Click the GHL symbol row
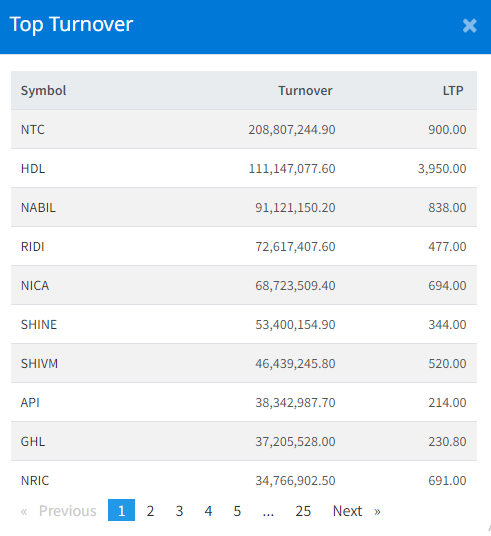This screenshot has height=536, width=491. (244, 441)
